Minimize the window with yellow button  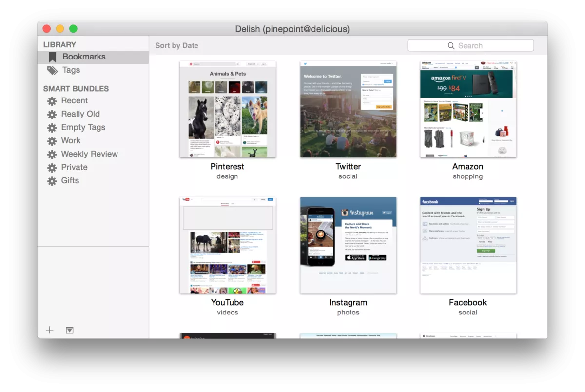60,29
